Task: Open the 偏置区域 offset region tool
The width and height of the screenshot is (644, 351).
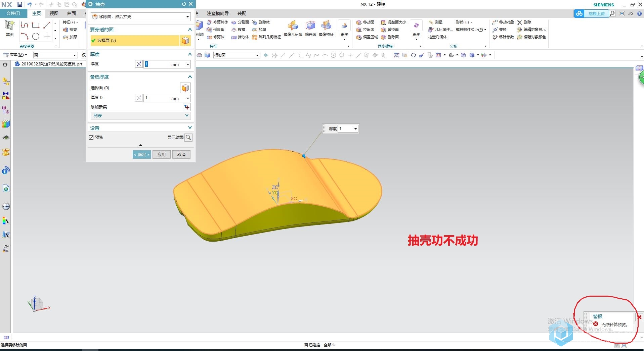Action: 367,37
